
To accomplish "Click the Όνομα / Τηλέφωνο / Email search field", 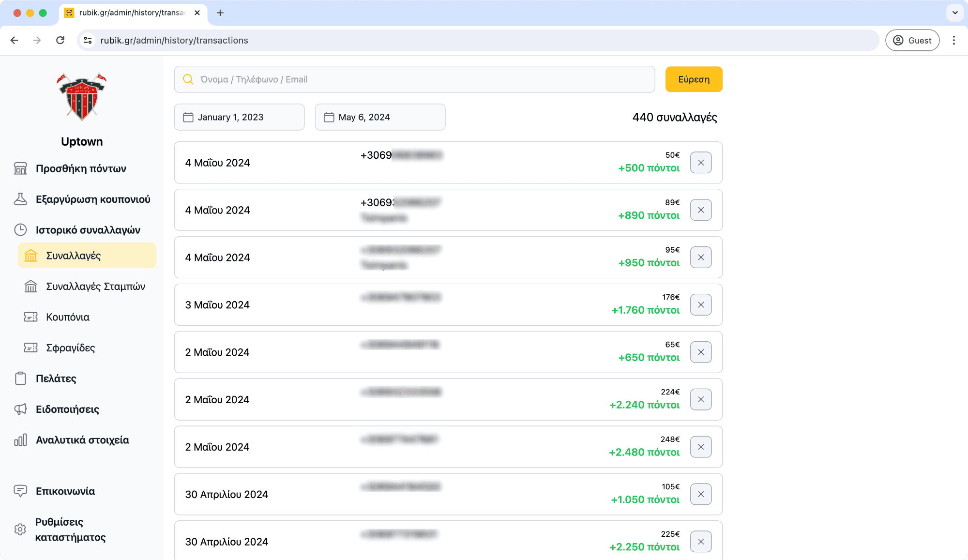I will tap(414, 79).
